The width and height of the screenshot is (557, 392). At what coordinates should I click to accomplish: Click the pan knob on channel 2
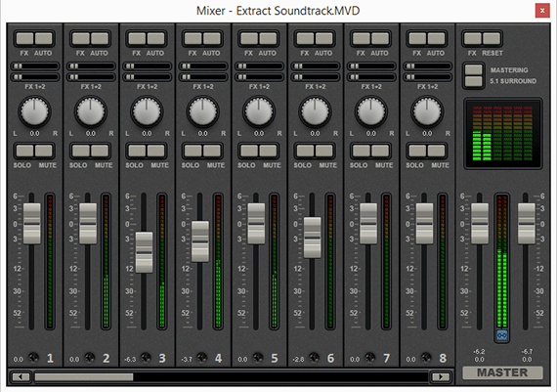91,111
